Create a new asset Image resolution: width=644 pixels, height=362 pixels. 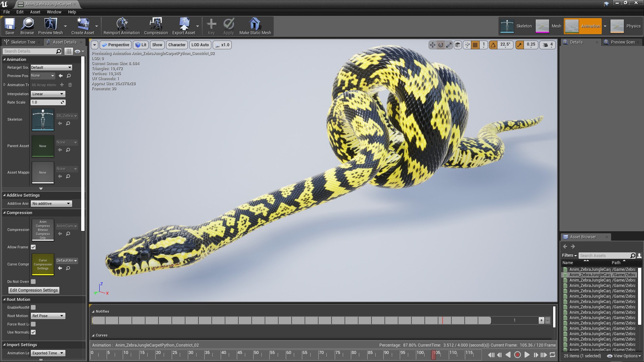tap(83, 26)
